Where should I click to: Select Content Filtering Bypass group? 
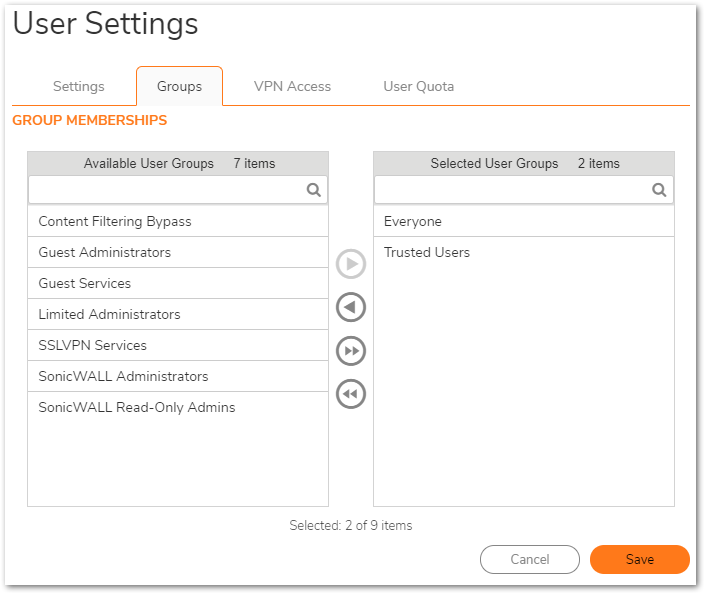pyautogui.click(x=115, y=221)
